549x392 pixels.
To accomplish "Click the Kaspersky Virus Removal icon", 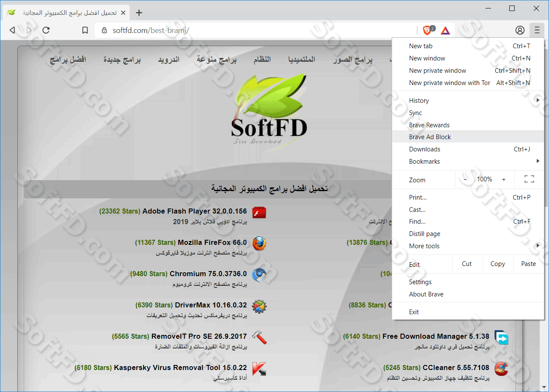I will 259,369.
